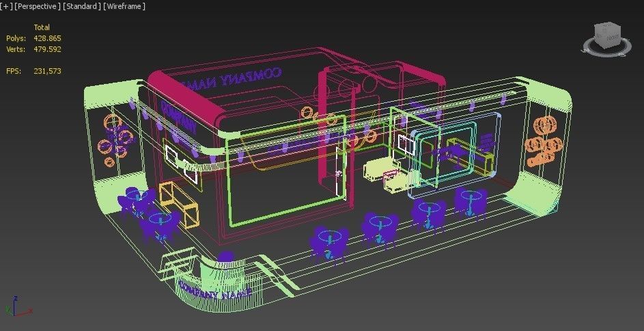644x331 pixels.
Task: Select the orange ring cluster on the right wall
Action: point(544,142)
